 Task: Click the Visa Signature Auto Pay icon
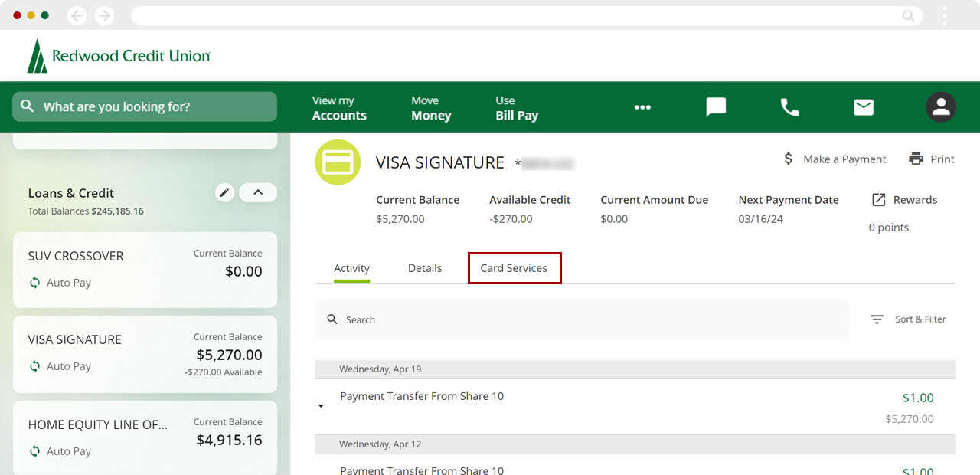point(34,366)
